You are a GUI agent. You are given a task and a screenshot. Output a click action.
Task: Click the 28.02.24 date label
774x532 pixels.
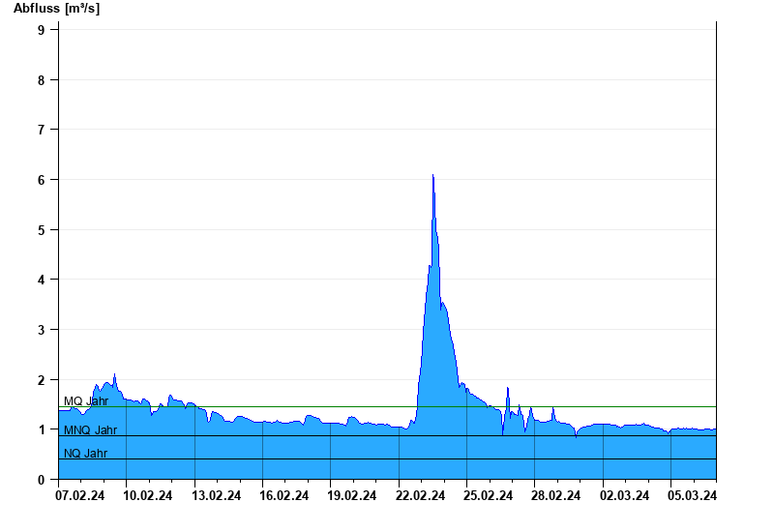[x=555, y=495]
